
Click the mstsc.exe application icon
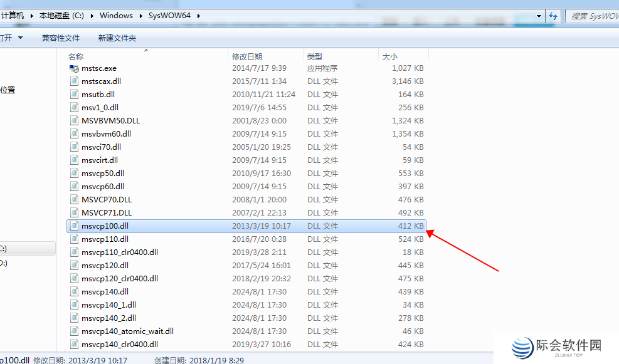75,68
